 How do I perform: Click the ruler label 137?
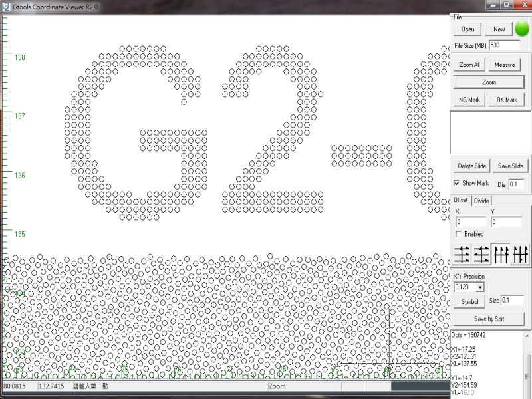pyautogui.click(x=20, y=116)
